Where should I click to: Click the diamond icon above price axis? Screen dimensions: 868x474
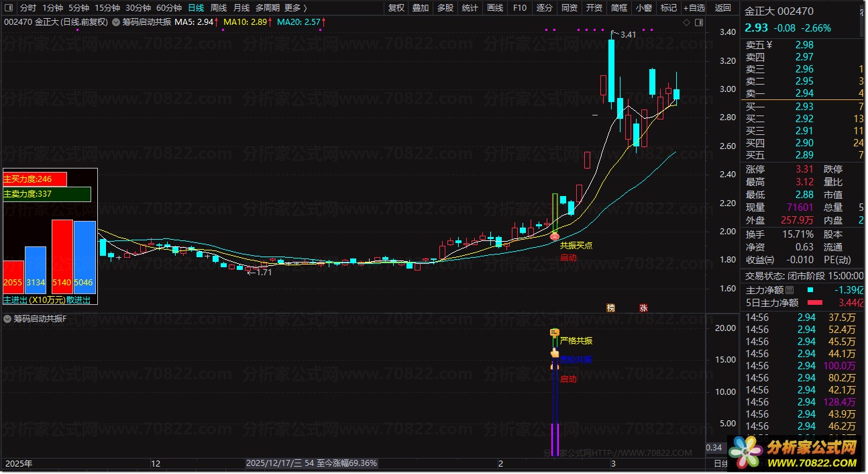click(686, 22)
